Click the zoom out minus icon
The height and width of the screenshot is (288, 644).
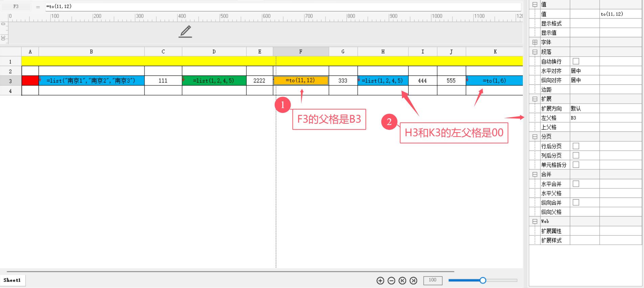tap(391, 281)
